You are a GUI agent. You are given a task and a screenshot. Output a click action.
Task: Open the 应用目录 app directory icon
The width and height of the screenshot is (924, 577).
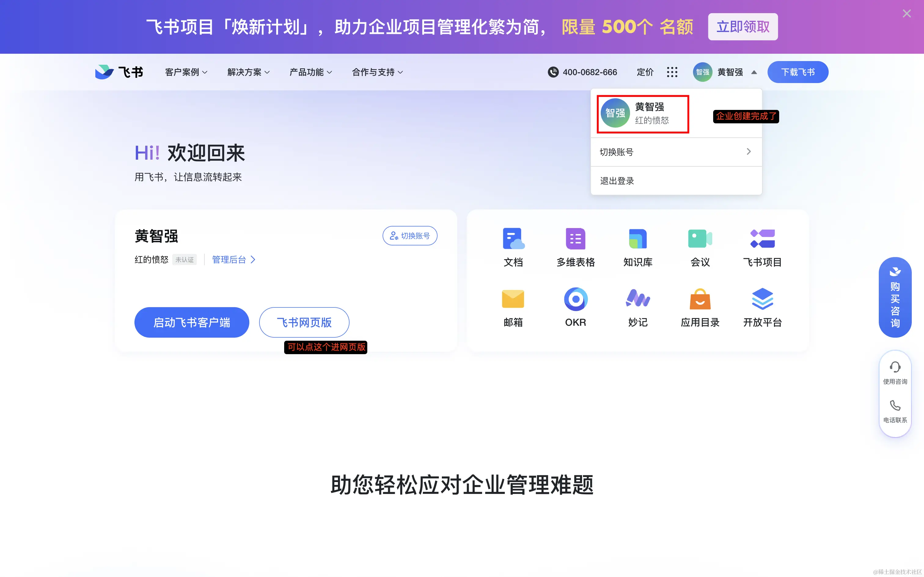(x=700, y=299)
